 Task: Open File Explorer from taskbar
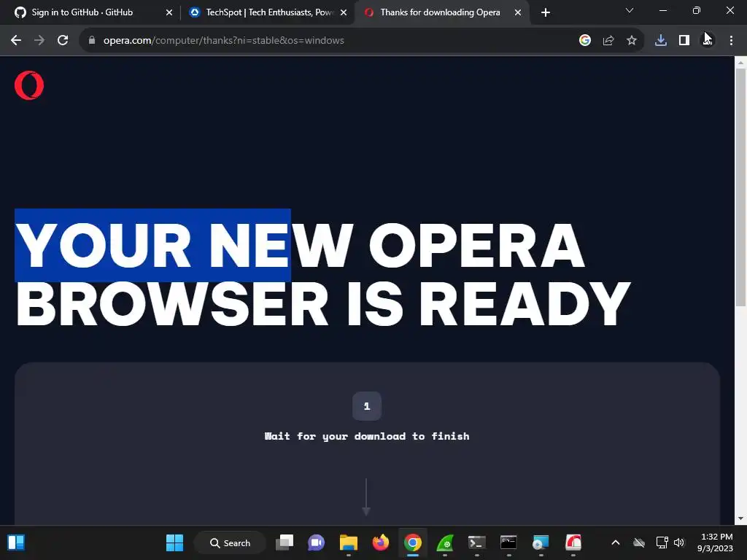point(349,542)
